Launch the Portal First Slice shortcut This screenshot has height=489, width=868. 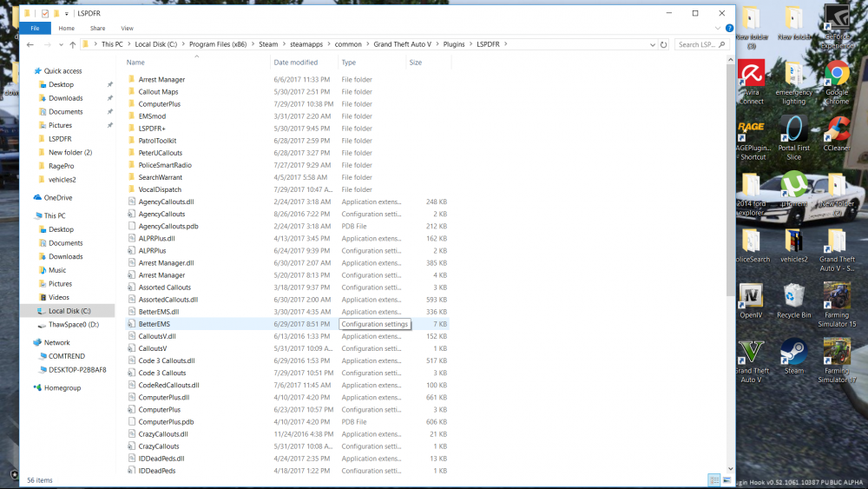pyautogui.click(x=794, y=137)
